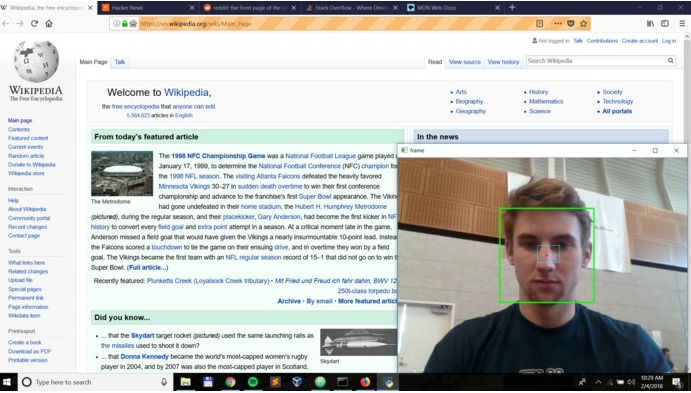Show hidden icons chevron in system tray
691x393 pixels.
[x=598, y=382]
